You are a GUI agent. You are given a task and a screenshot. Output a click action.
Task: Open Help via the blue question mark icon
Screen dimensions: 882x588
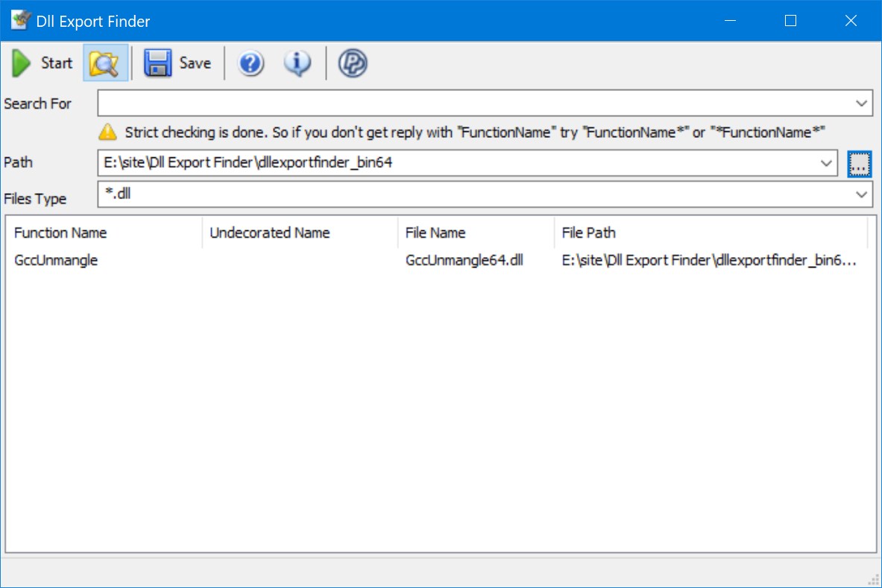click(x=249, y=63)
